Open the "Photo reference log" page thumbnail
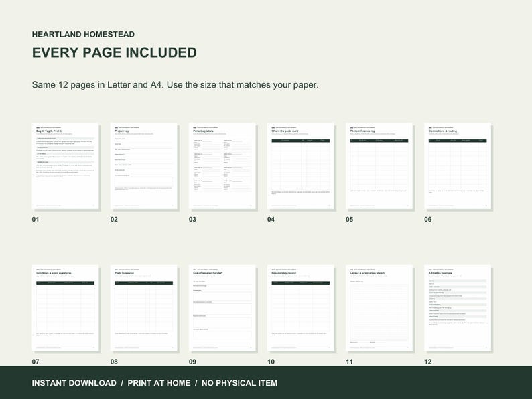 [x=379, y=166]
